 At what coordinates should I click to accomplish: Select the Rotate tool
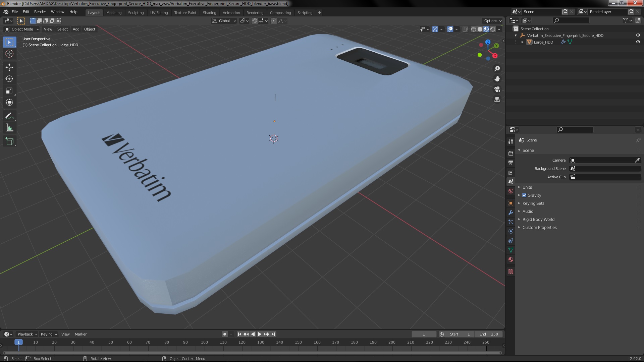click(x=9, y=79)
